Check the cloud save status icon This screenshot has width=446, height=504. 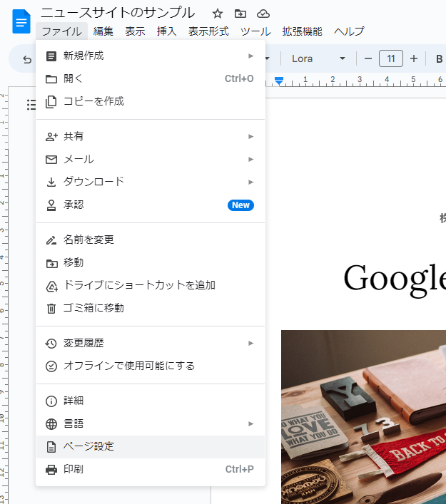point(263,14)
